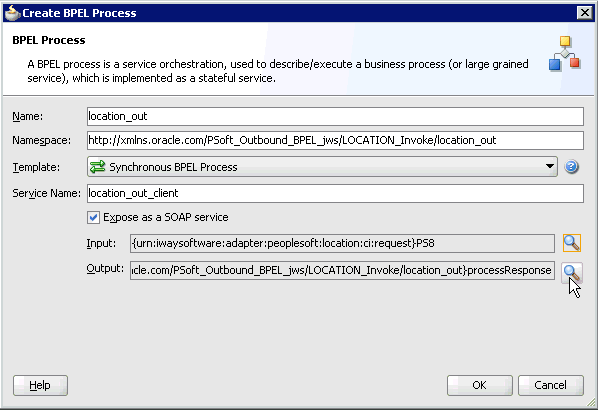The height and width of the screenshot is (410, 598).
Task: Open the Template dropdown arrow
Action: [x=550, y=166]
